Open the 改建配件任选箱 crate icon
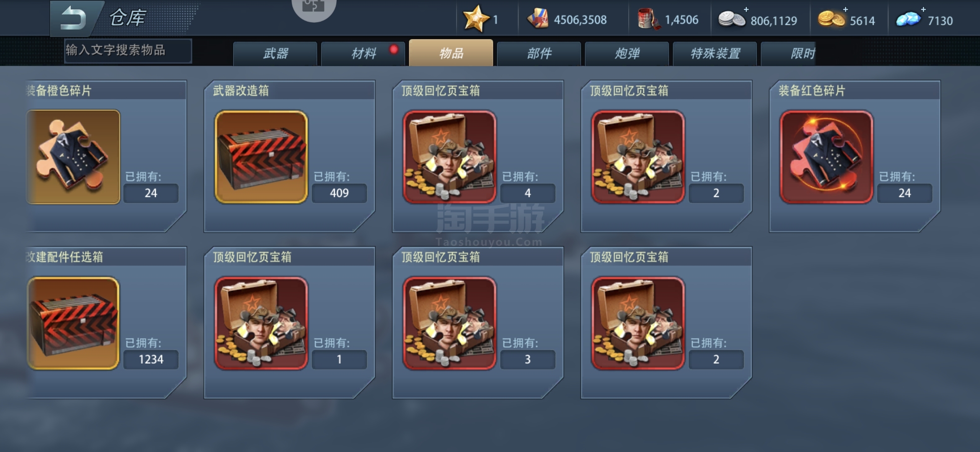 73,323
